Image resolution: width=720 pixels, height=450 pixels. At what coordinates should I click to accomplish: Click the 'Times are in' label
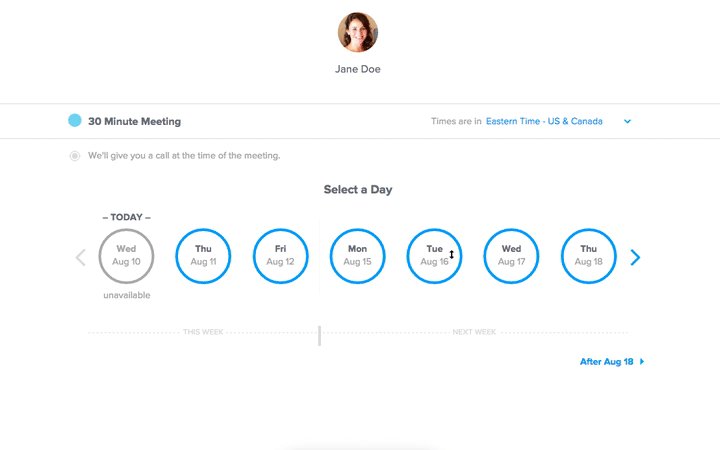pos(456,121)
